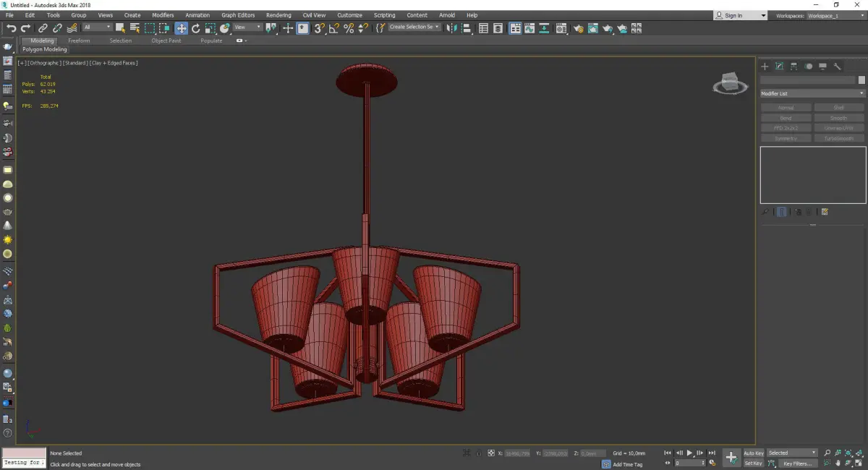Click Add Time Tag
The image size is (868, 470).
(x=627, y=464)
